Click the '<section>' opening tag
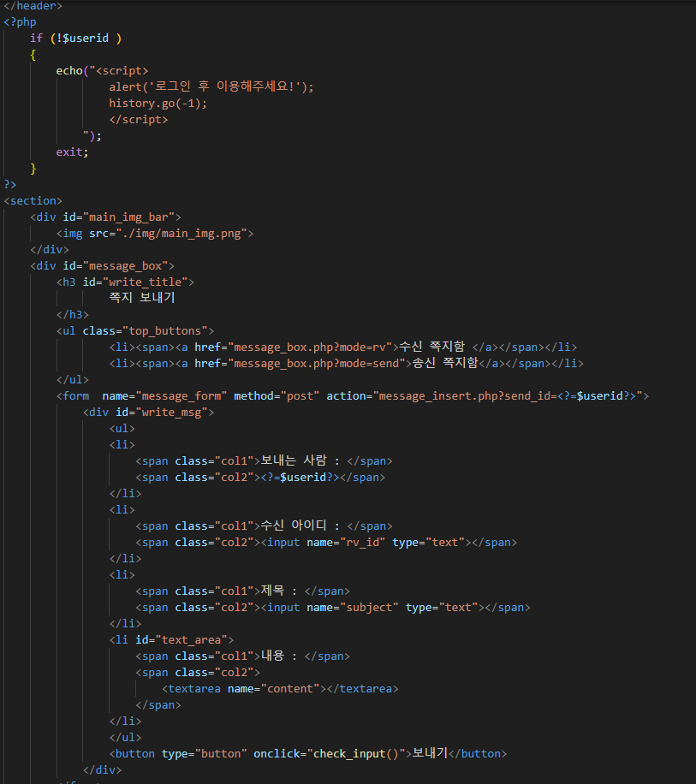 point(33,200)
